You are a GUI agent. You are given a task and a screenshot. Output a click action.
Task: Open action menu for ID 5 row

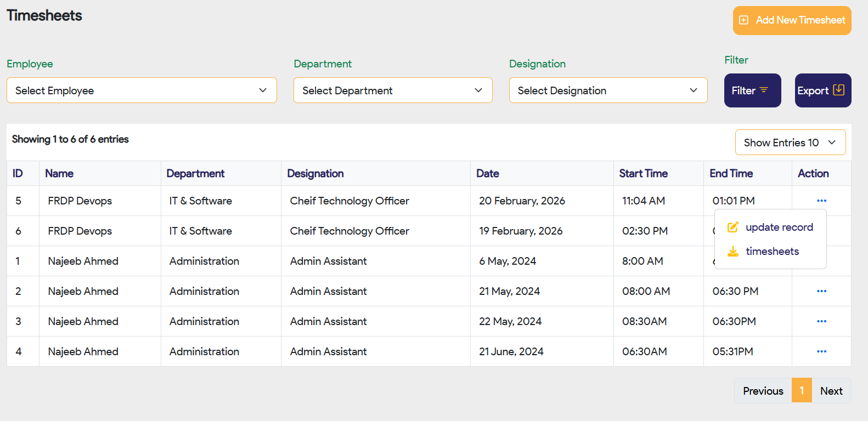(x=821, y=201)
